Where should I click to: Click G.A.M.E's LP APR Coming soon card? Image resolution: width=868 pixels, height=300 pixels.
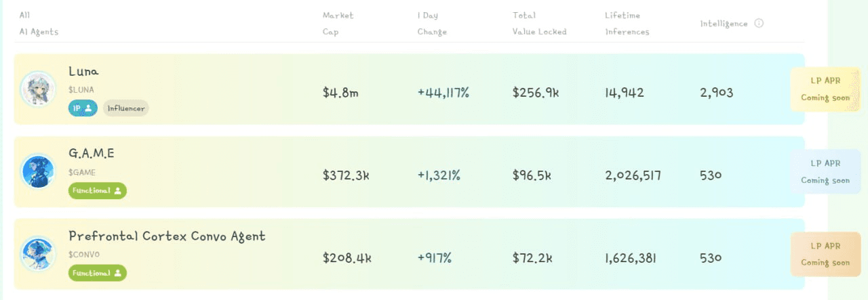(x=825, y=171)
